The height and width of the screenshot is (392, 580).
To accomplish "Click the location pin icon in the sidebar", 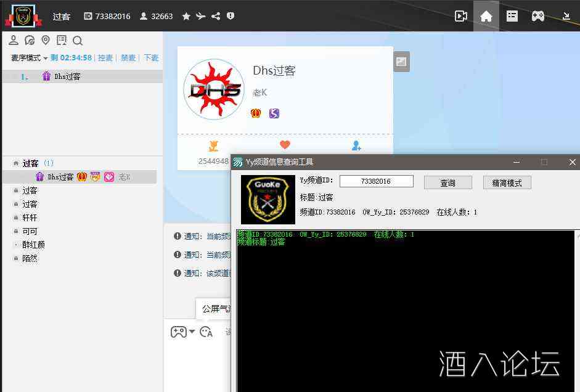I will (46, 40).
